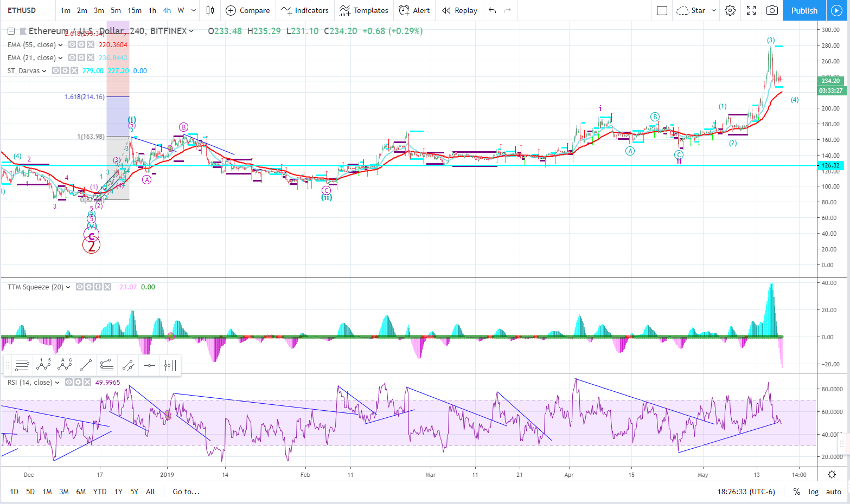Select the 4h timeframe
The width and height of the screenshot is (850, 504).
point(167,10)
